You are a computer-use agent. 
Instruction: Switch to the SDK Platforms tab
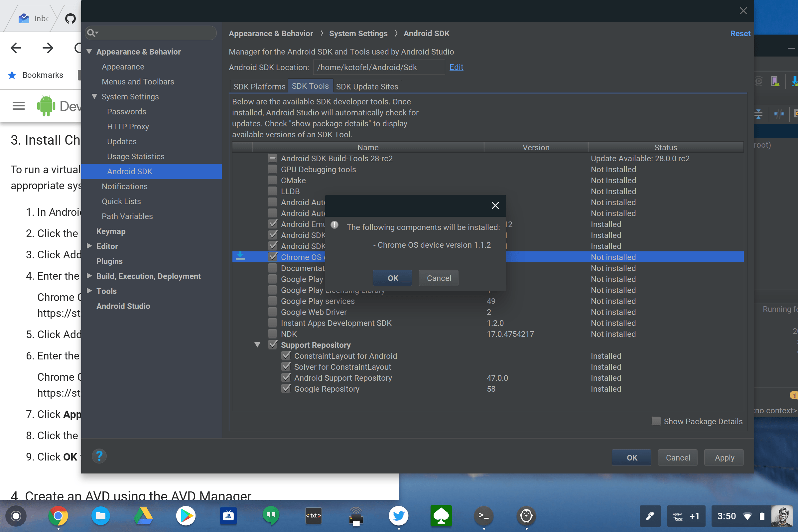click(259, 86)
